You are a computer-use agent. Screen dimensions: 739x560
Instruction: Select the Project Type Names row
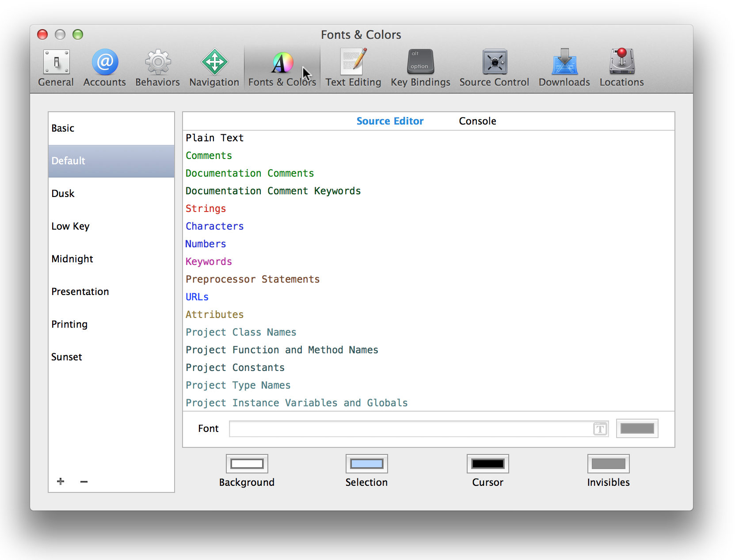tap(429, 385)
